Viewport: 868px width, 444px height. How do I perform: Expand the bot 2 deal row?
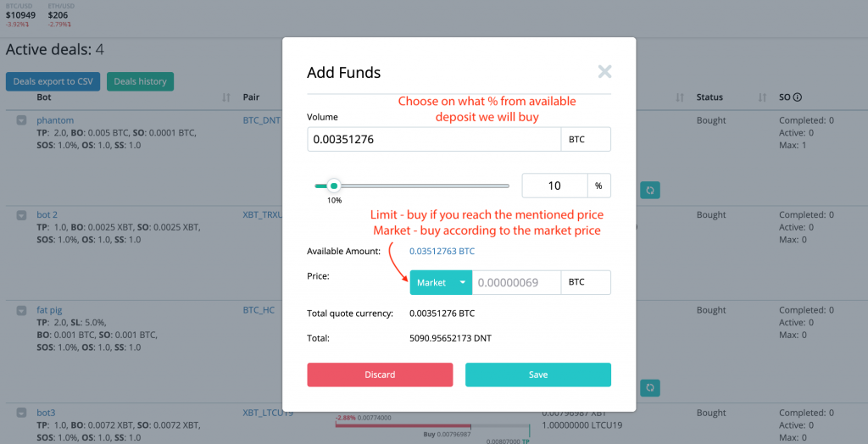pos(21,215)
